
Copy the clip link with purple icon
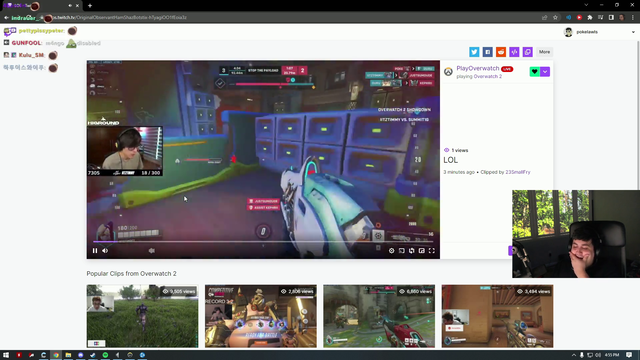point(528,52)
